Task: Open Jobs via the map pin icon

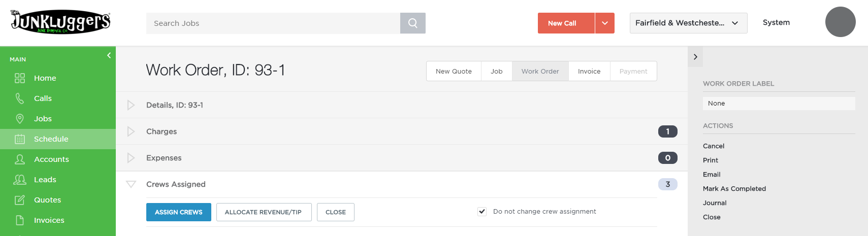Action: (x=20, y=119)
